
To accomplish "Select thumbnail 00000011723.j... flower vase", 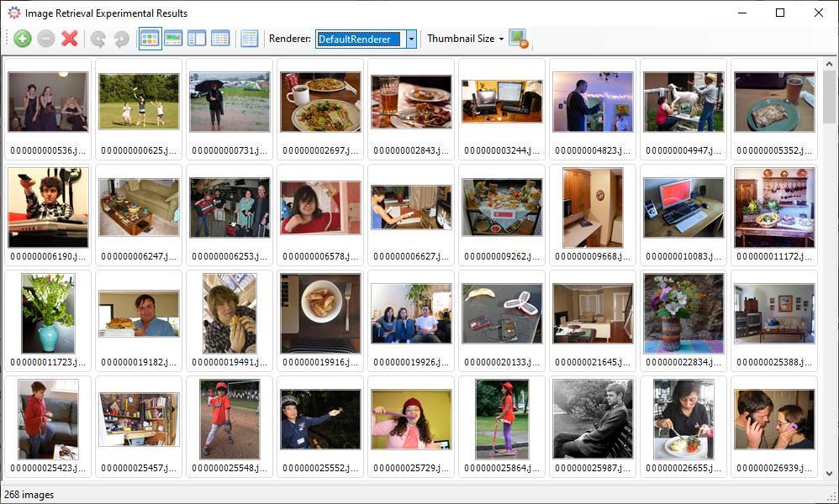I will (x=48, y=313).
